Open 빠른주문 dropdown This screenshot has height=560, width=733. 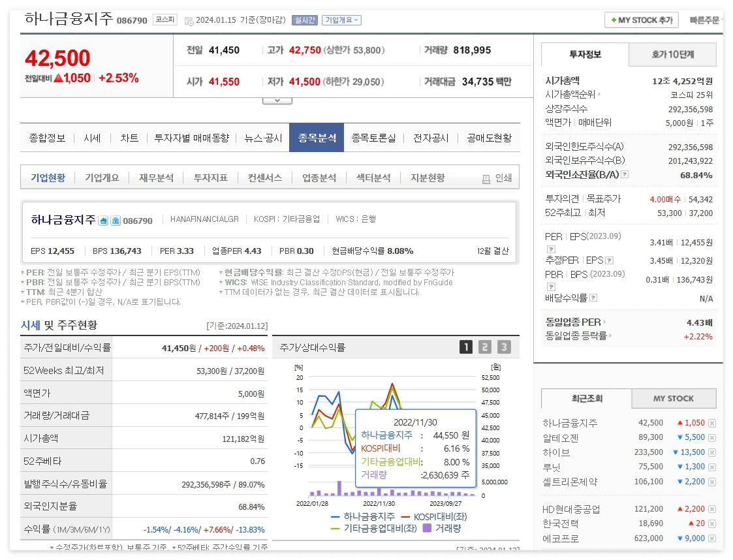click(706, 20)
